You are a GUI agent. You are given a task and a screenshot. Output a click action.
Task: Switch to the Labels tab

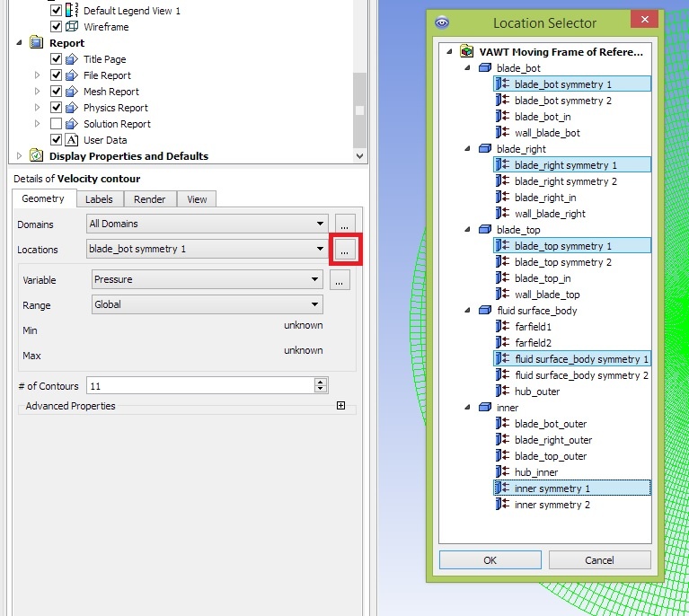coord(100,199)
